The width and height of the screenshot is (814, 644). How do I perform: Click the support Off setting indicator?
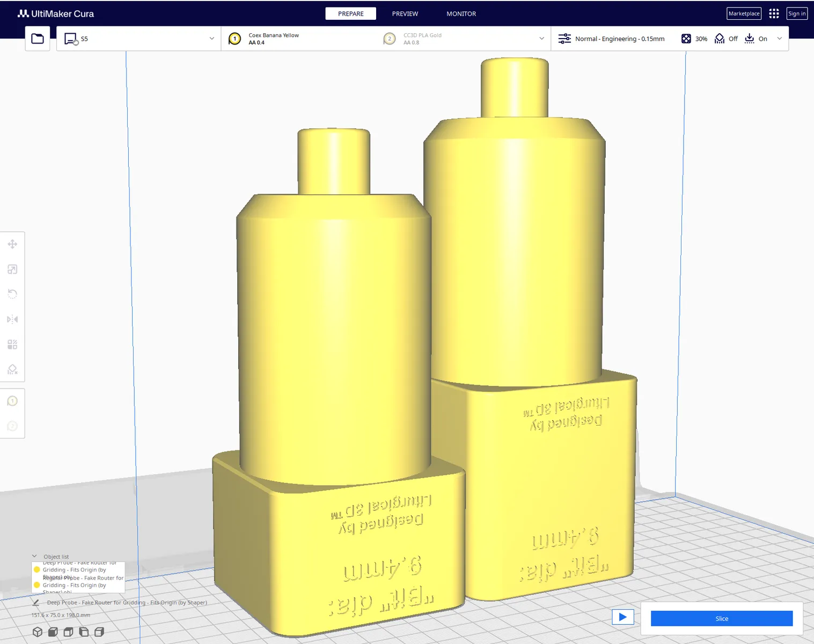tap(727, 39)
